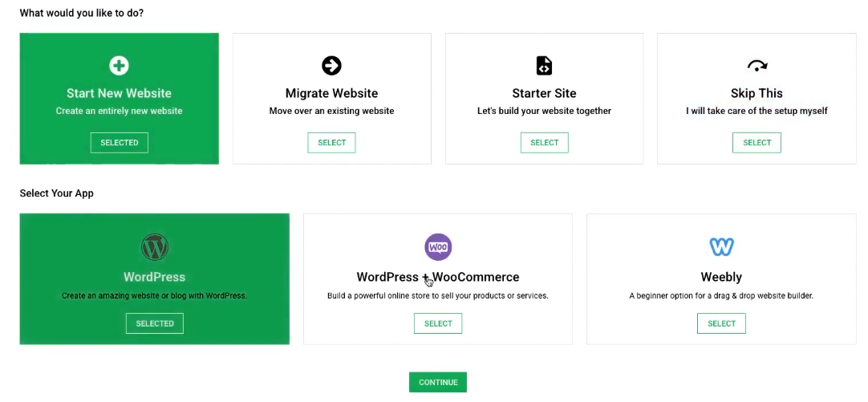The image size is (868, 402).
Task: Toggle the SELECTED button under WordPress
Action: (x=155, y=323)
